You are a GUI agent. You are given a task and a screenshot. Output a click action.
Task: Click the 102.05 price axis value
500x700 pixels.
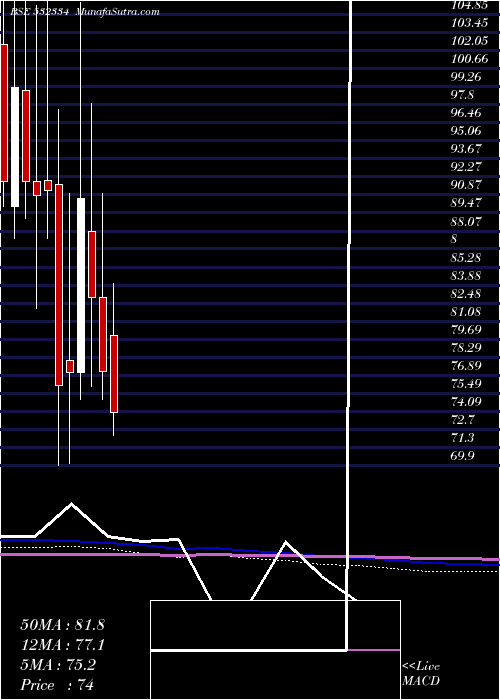click(467, 41)
